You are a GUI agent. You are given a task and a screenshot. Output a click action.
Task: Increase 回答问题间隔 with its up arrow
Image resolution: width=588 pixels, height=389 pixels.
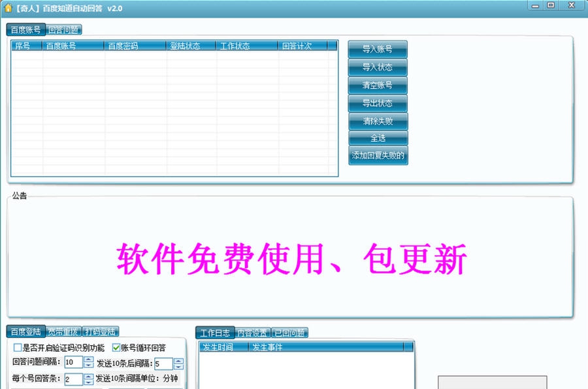(88, 359)
